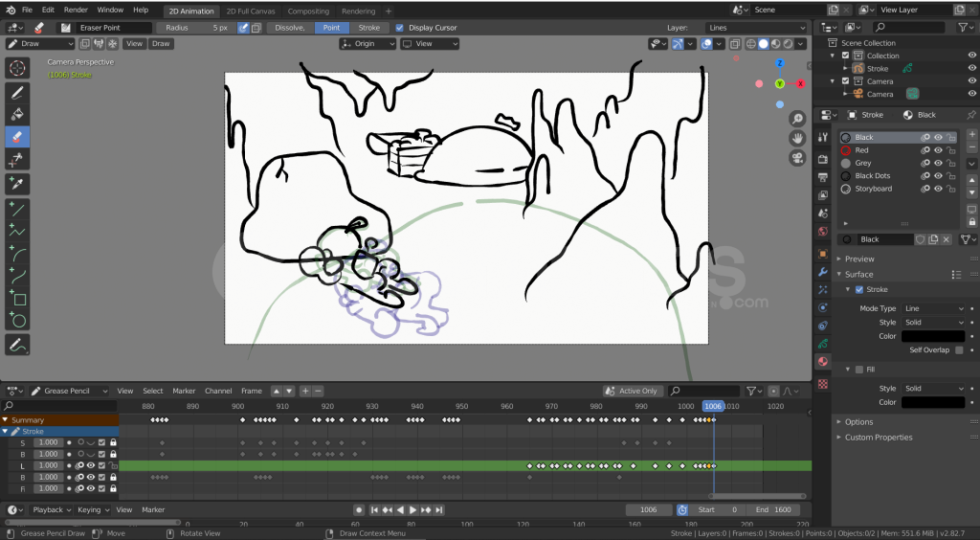
Task: Select the Cutter tool
Action: [x=18, y=159]
